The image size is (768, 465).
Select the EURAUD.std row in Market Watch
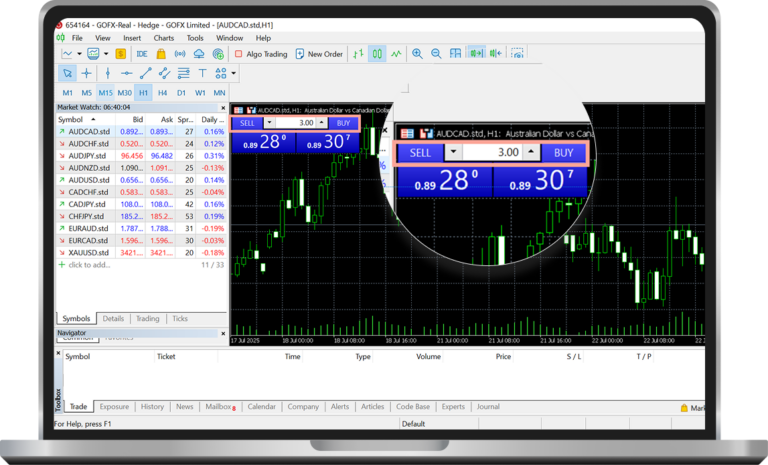point(141,228)
